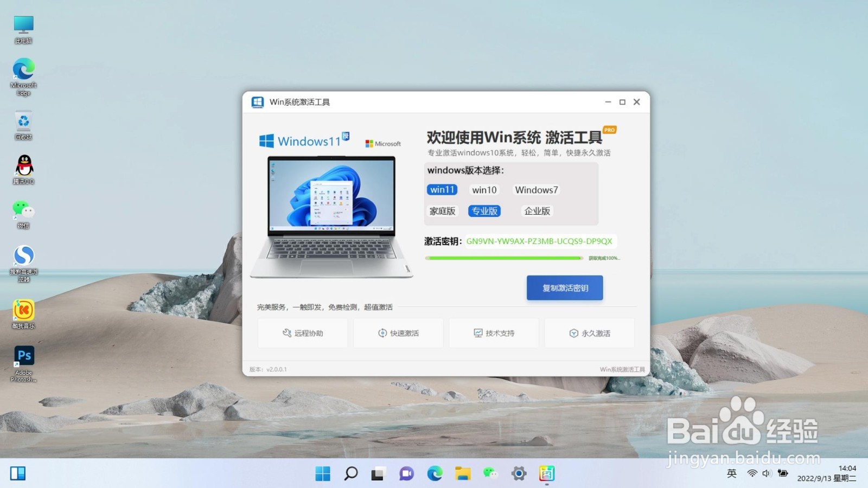Open the volume speaker tray icon
Viewport: 868px width, 488px height.
767,473
